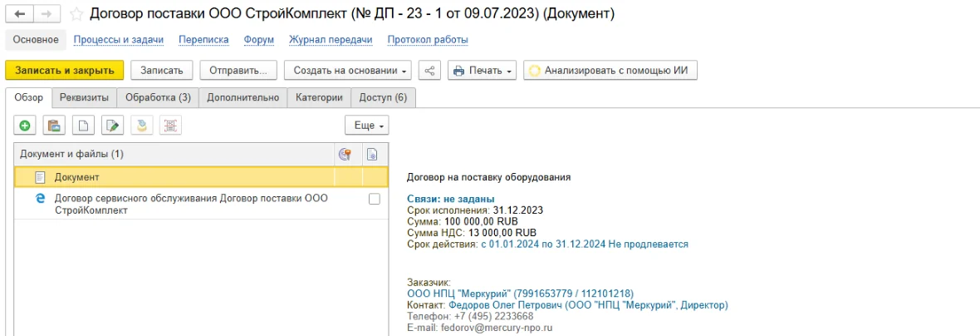980x336 pixels.
Task: Click the Записать button
Action: 162,71
